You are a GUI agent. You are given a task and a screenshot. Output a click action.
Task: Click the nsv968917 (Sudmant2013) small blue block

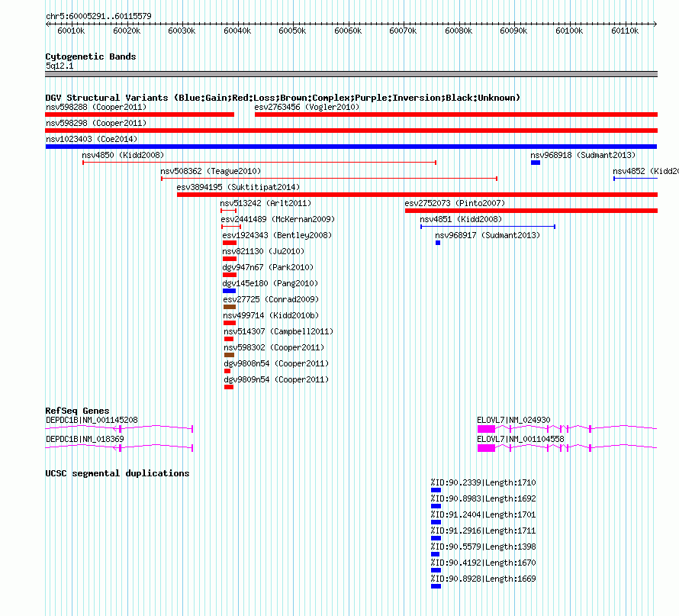coord(438,243)
